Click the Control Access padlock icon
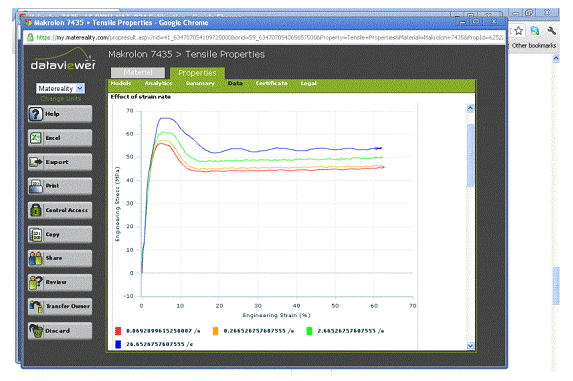Image resolution: width=573 pixels, height=381 pixels. (x=36, y=210)
